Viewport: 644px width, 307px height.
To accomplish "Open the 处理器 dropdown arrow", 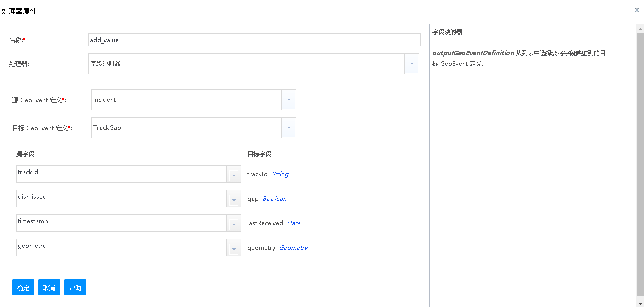I will (411, 64).
